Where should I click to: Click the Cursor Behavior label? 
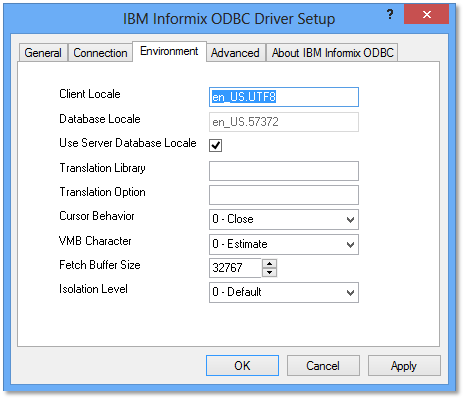click(x=97, y=216)
